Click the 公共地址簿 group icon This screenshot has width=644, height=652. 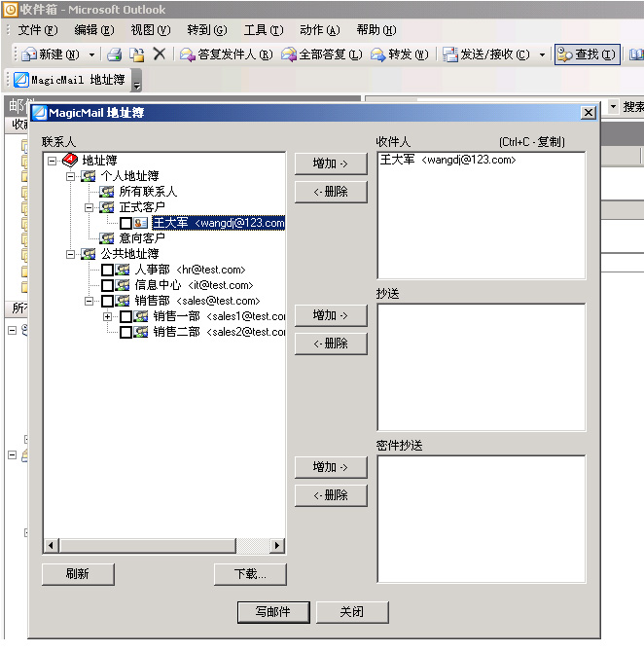(88, 254)
